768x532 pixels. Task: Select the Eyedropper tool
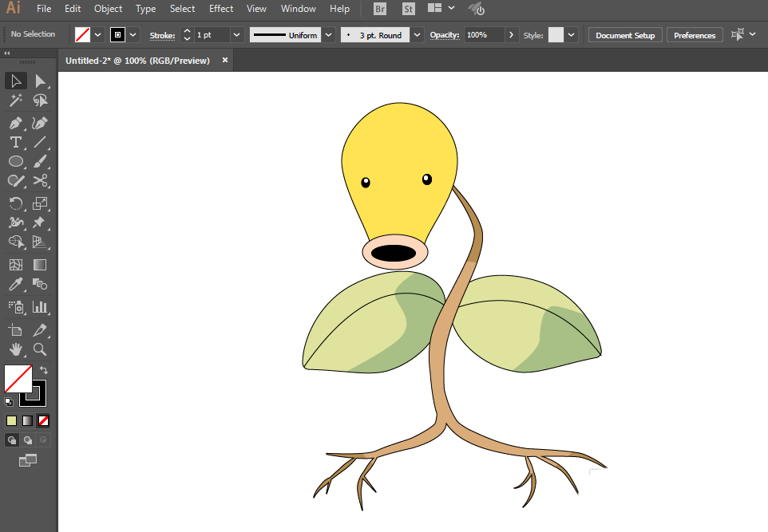pyautogui.click(x=15, y=285)
